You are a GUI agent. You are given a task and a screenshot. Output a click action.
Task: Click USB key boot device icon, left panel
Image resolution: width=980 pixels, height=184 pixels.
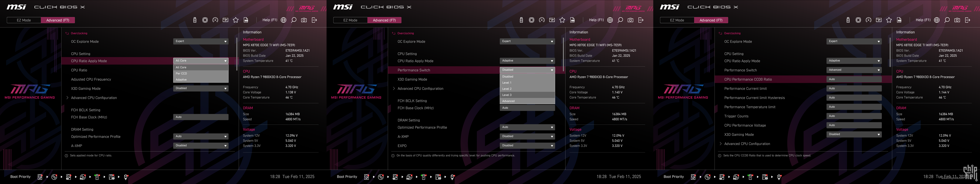[97, 177]
